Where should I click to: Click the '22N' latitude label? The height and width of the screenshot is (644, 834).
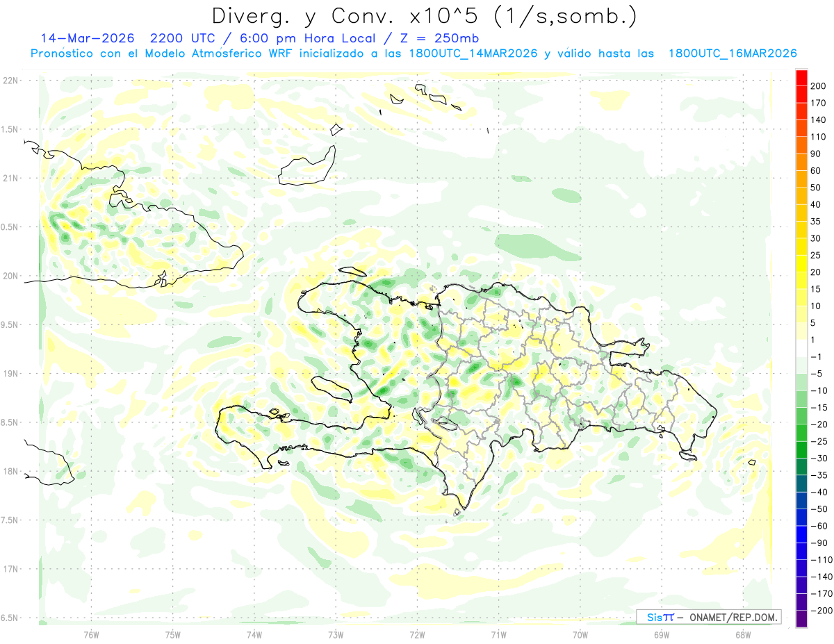coord(10,81)
